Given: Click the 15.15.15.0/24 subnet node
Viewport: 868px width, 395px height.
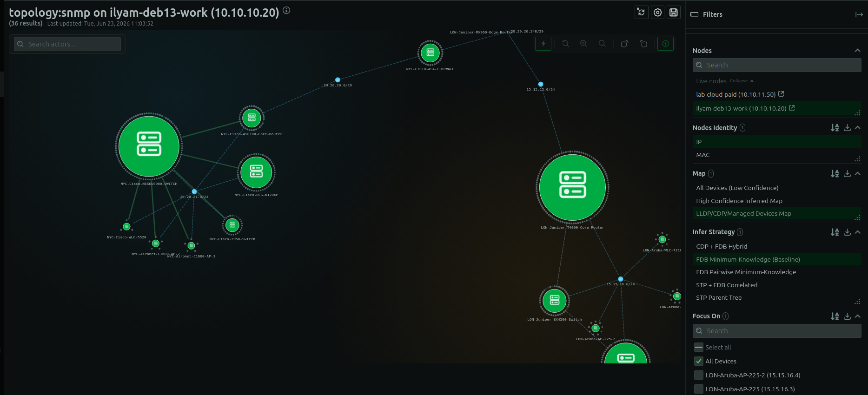Looking at the screenshot, I should [x=540, y=84].
